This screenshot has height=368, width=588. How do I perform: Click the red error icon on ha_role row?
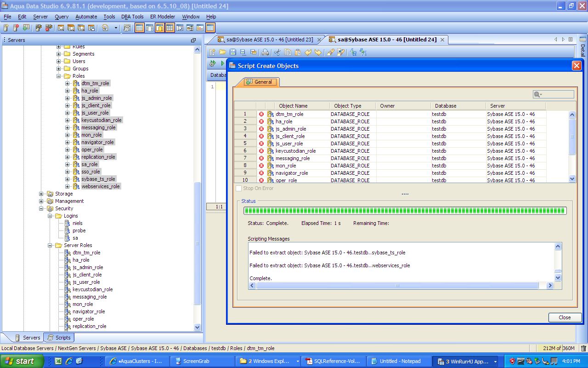tap(261, 121)
